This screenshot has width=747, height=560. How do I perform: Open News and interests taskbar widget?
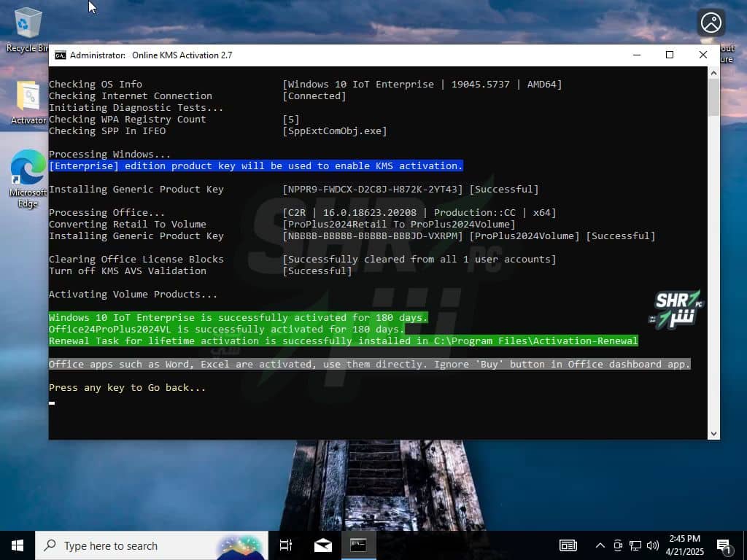[x=568, y=545]
